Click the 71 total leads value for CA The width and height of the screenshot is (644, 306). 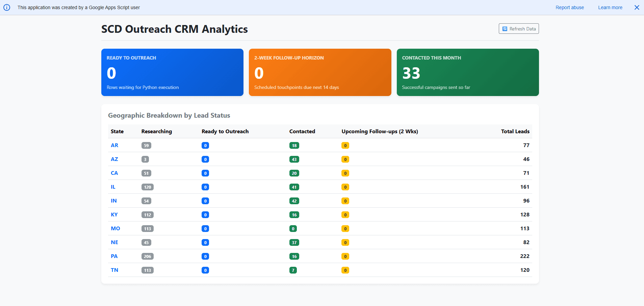526,173
